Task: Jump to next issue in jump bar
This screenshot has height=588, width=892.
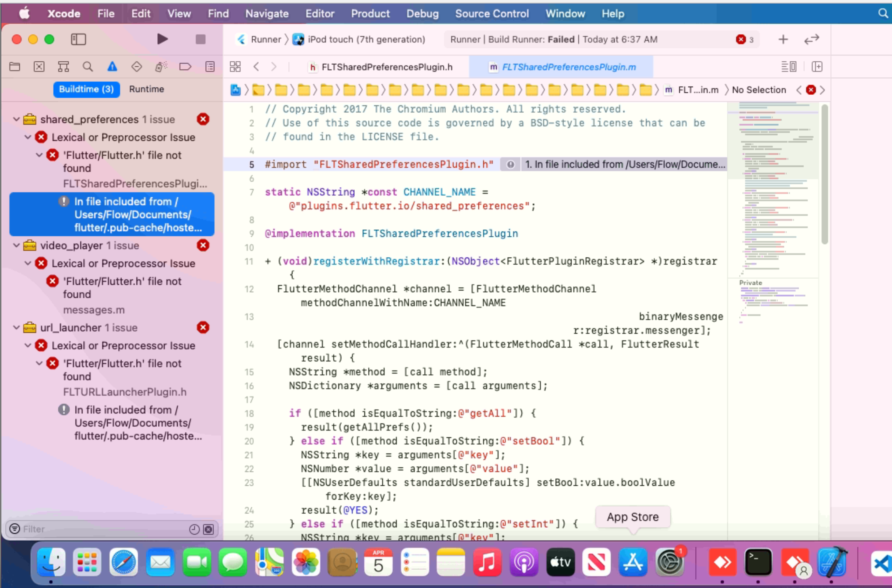Action: (x=822, y=90)
